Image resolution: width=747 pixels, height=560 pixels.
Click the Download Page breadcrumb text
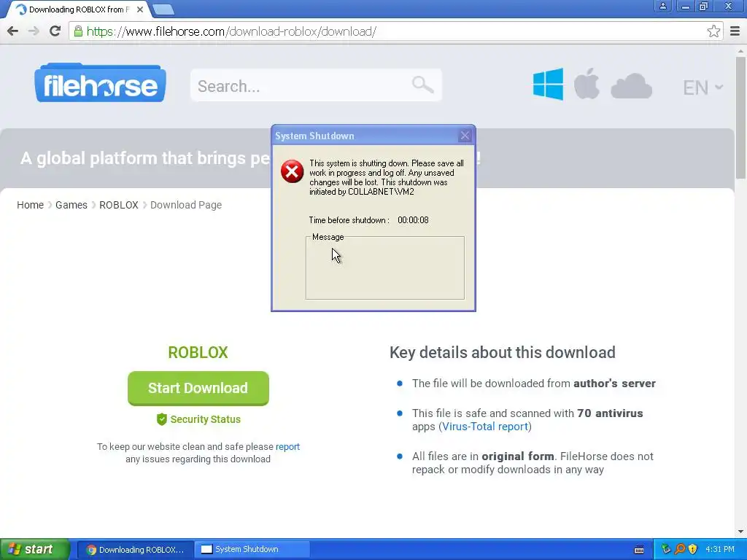coord(186,205)
